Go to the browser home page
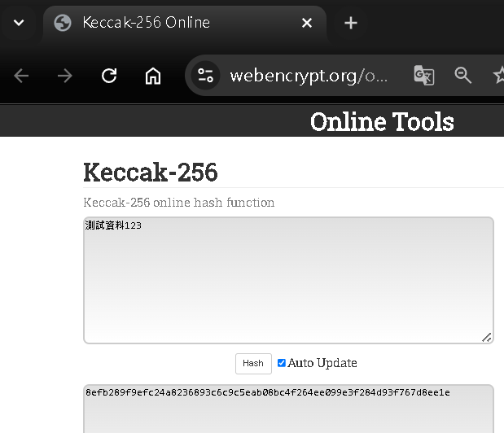 [153, 77]
